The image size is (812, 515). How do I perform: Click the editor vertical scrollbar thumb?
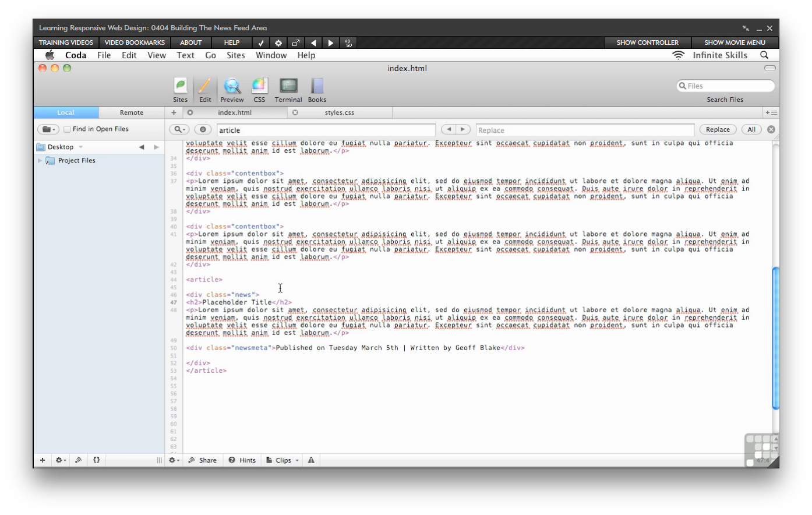(x=775, y=338)
